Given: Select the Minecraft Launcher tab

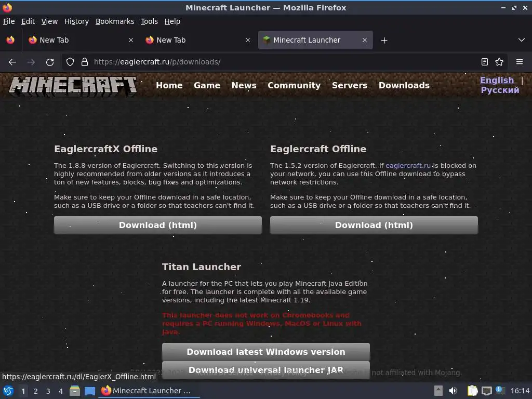Looking at the screenshot, I should [x=315, y=40].
